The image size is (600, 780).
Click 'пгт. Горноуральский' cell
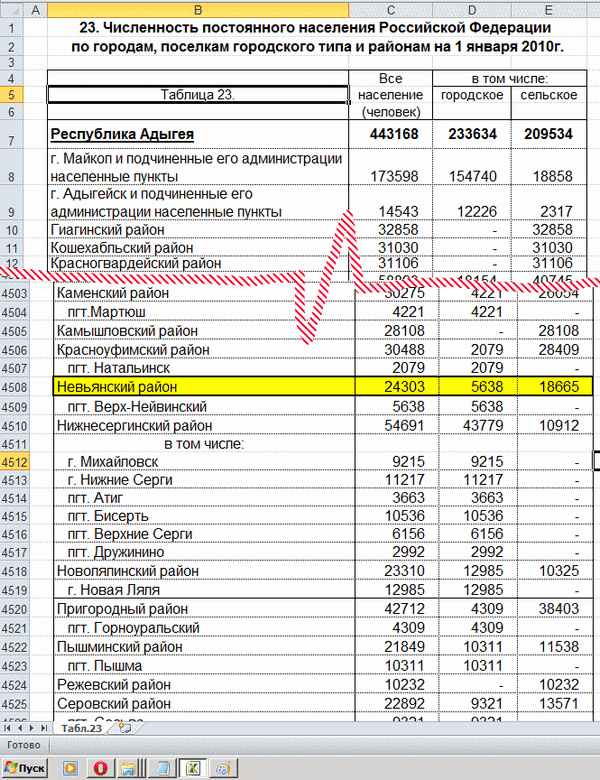(204, 628)
